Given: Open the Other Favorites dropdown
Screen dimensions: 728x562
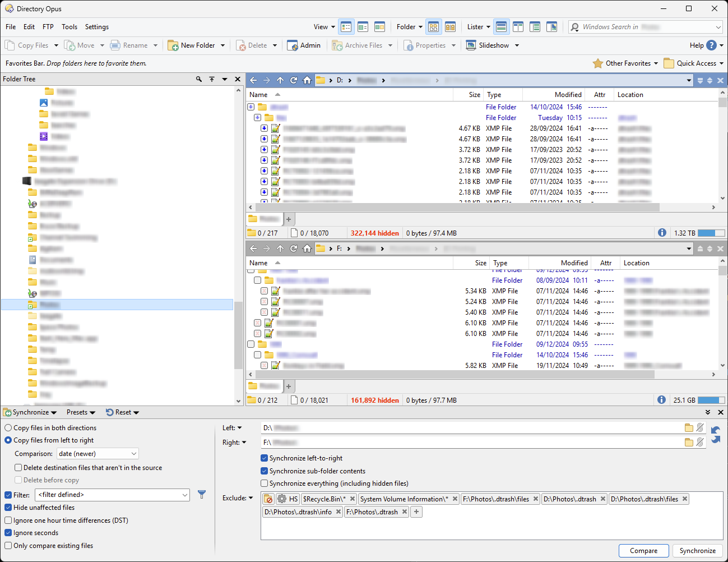Looking at the screenshot, I should tap(625, 63).
